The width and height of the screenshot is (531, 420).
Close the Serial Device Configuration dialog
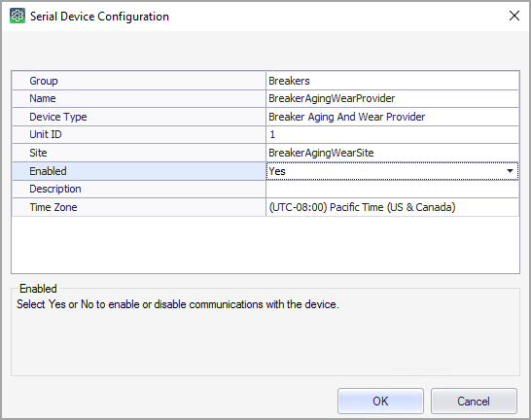(514, 16)
